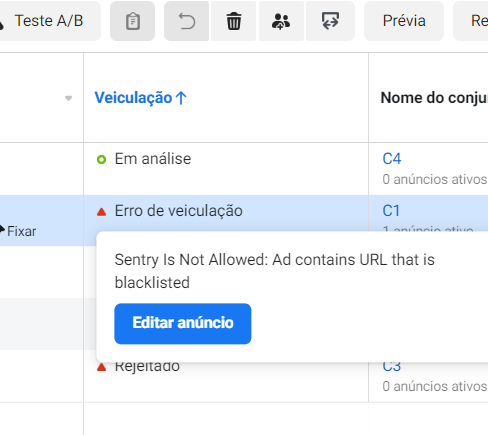
Task: Click the import/export arrows icon
Action: point(330,21)
